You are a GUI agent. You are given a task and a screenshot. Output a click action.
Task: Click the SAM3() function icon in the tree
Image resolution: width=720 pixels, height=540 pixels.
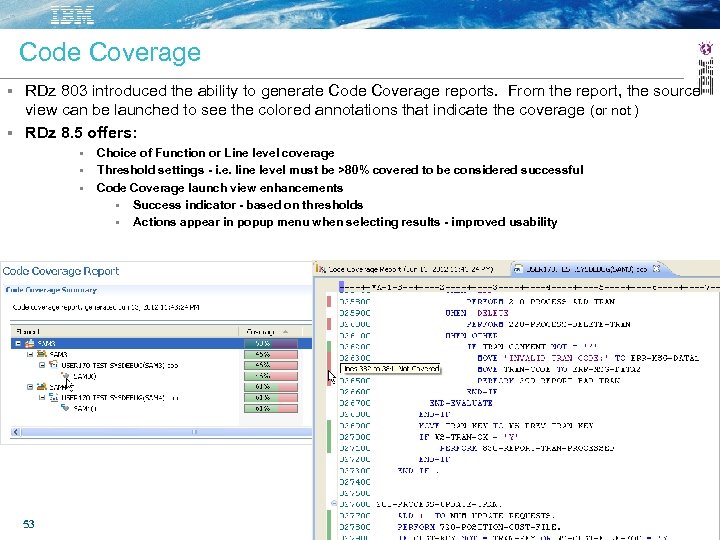(66, 376)
